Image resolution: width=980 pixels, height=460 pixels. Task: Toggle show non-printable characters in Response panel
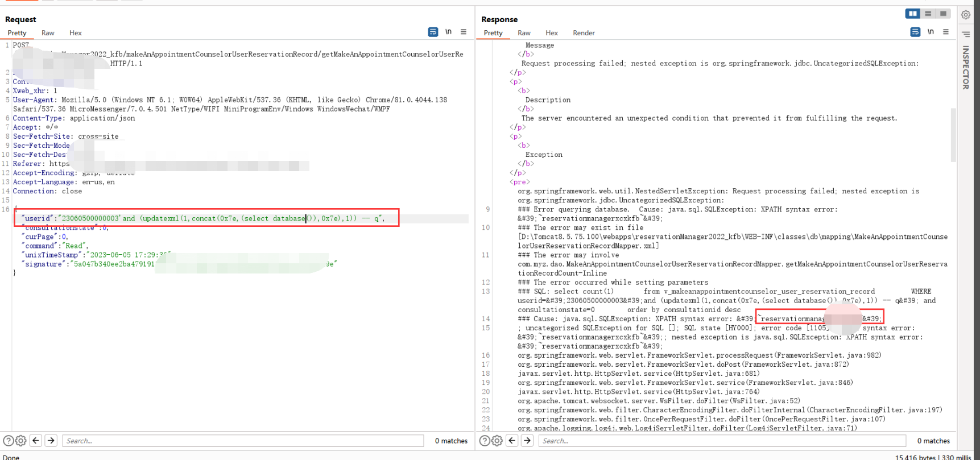931,32
